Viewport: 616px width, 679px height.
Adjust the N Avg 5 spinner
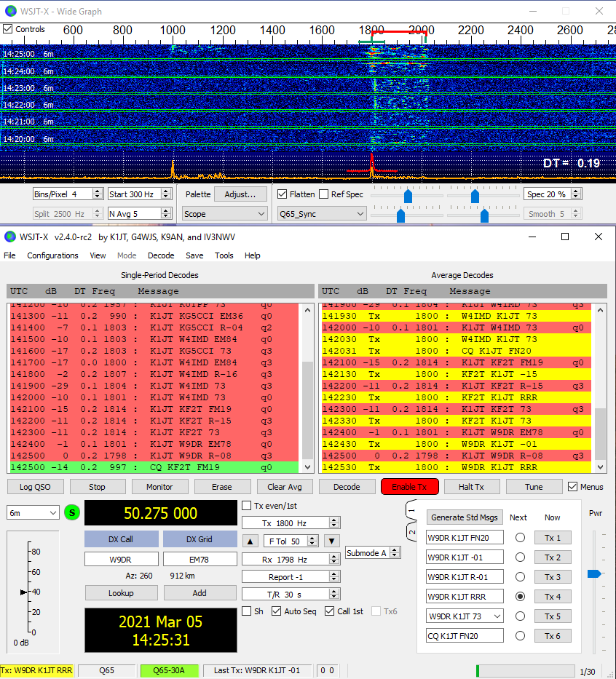(166, 213)
